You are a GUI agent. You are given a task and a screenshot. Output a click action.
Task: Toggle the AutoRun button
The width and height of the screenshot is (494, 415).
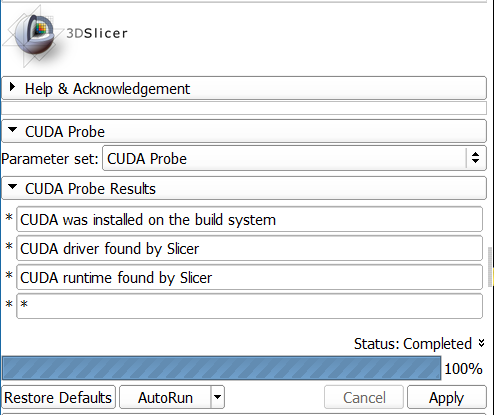165,397
